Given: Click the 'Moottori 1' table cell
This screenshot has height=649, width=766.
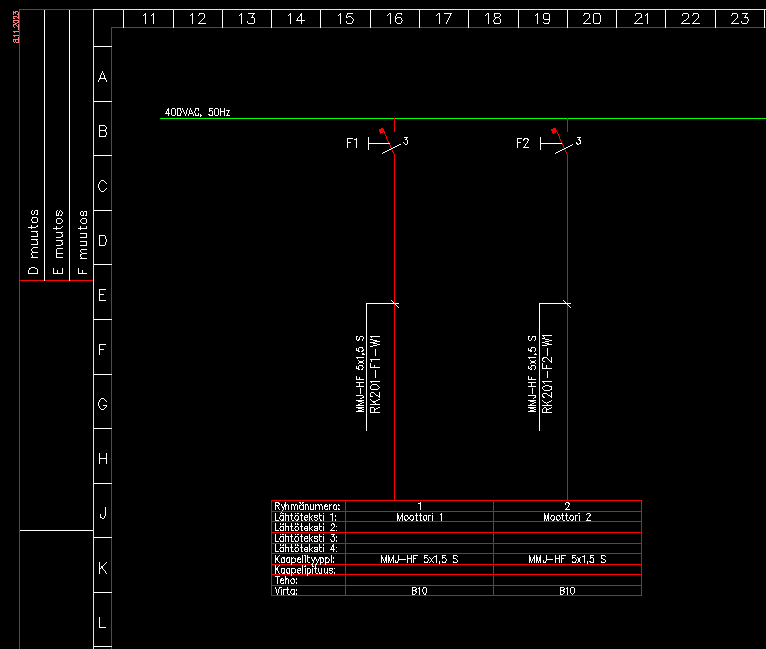Looking at the screenshot, I should tap(419, 517).
